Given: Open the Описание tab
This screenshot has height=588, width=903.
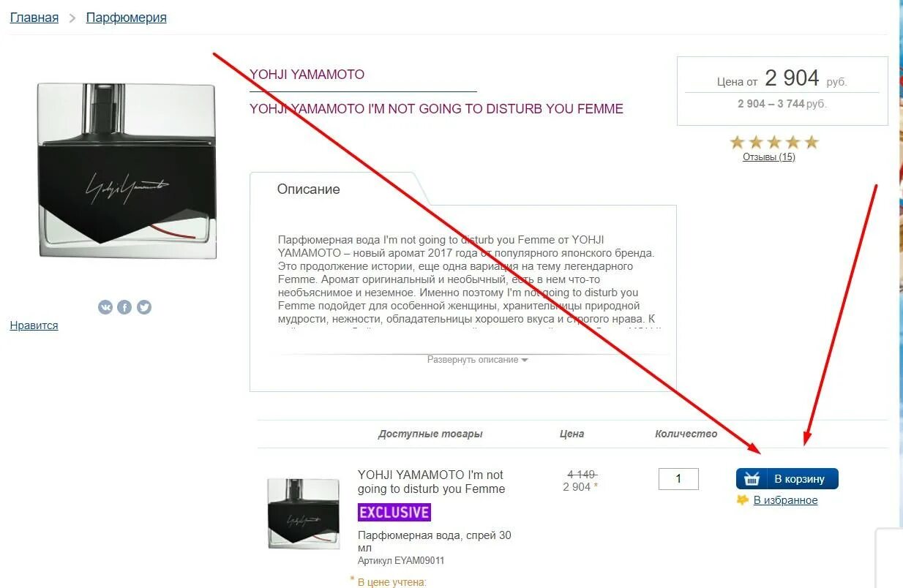Looking at the screenshot, I should [x=309, y=189].
